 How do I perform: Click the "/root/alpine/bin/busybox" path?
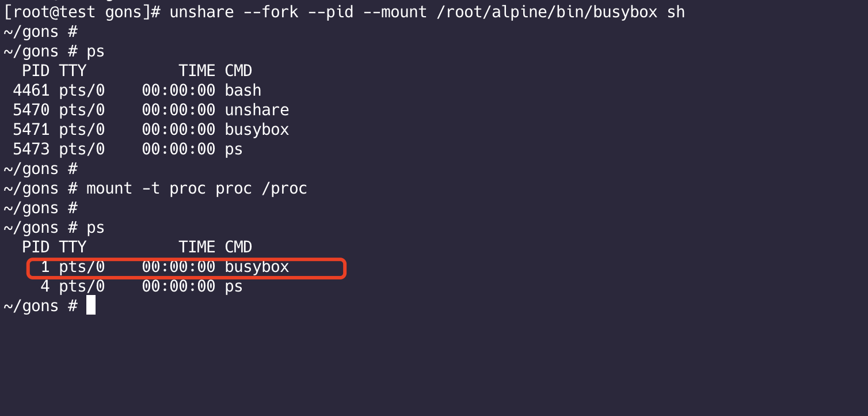coord(547,12)
